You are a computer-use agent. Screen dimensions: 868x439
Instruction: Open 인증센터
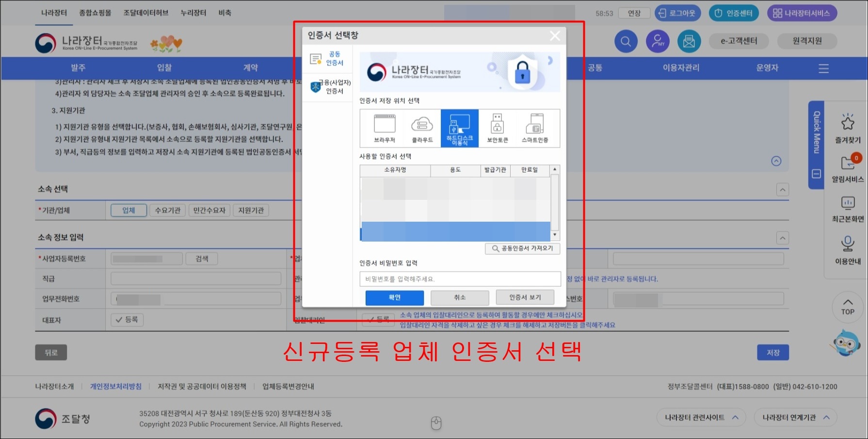(x=734, y=13)
